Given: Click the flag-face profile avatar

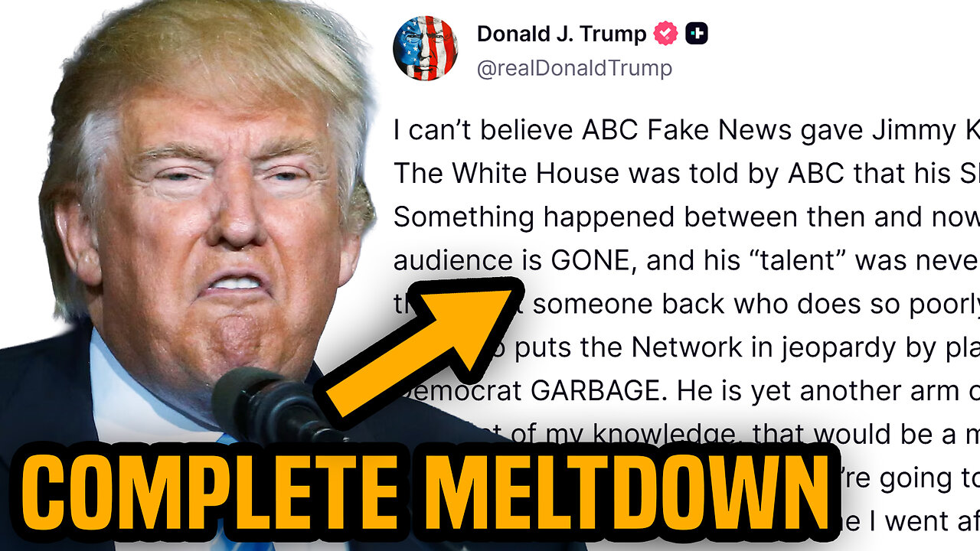Looking at the screenshot, I should tap(425, 48).
